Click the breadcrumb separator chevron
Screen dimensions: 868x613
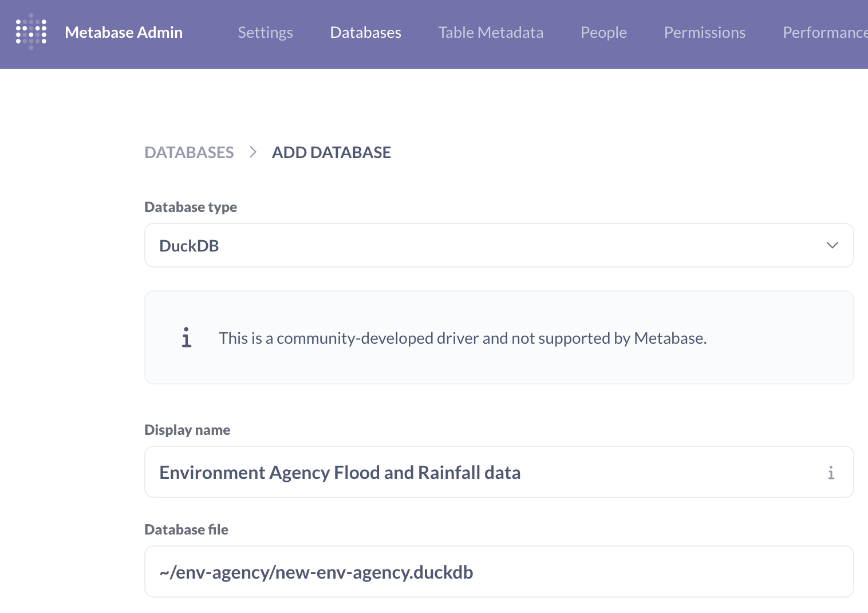253,152
